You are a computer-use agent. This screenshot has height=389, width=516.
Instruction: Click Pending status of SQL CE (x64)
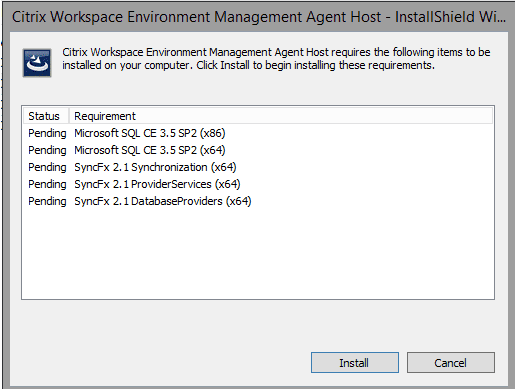click(x=47, y=150)
